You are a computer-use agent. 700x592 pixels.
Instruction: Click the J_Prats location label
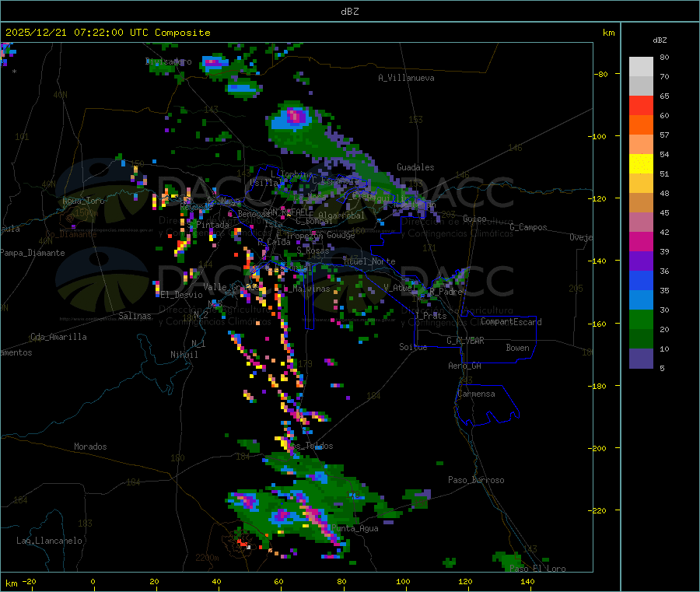click(430, 316)
